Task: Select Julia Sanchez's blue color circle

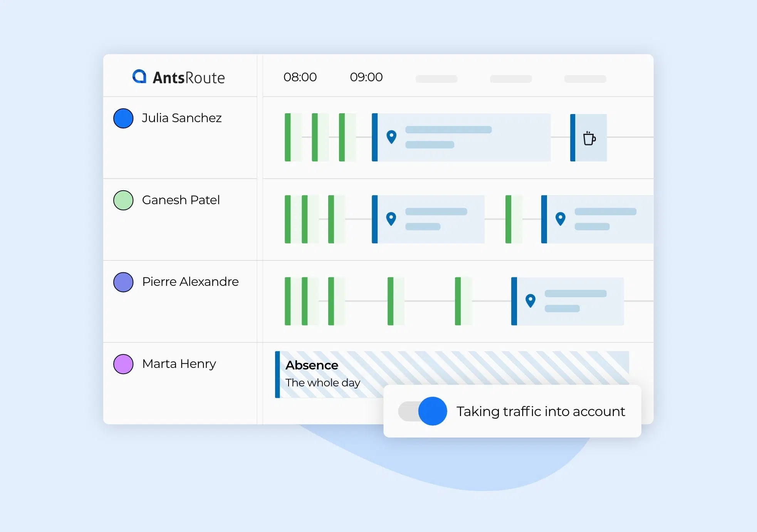Action: [123, 118]
